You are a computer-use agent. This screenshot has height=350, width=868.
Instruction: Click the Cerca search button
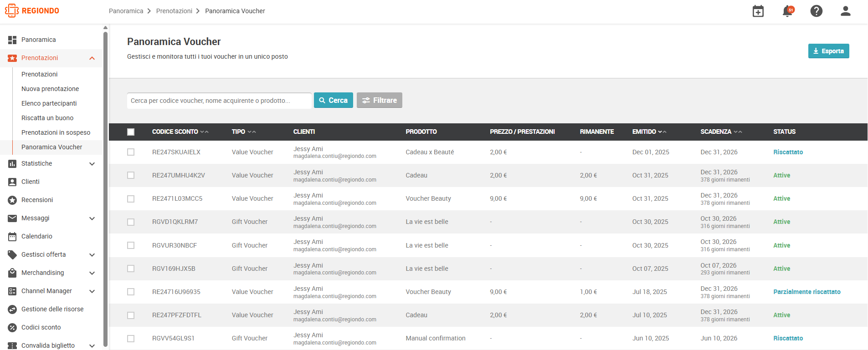(x=334, y=100)
